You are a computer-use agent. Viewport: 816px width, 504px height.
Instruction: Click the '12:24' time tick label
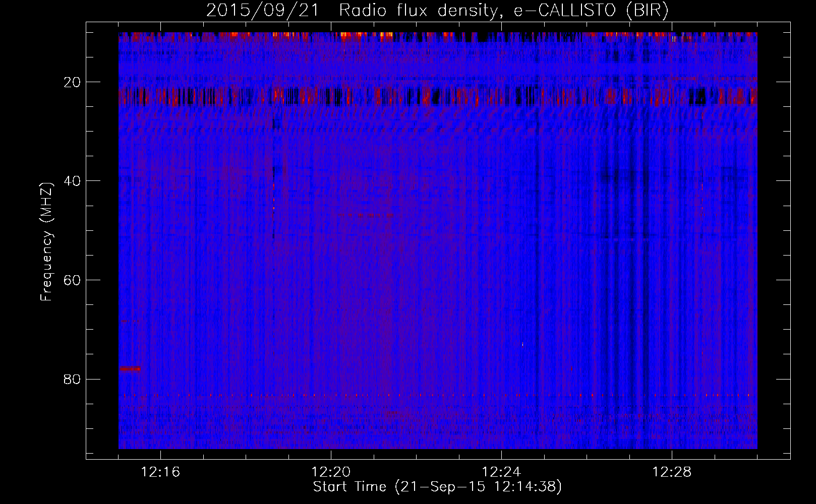pyautogui.click(x=501, y=472)
